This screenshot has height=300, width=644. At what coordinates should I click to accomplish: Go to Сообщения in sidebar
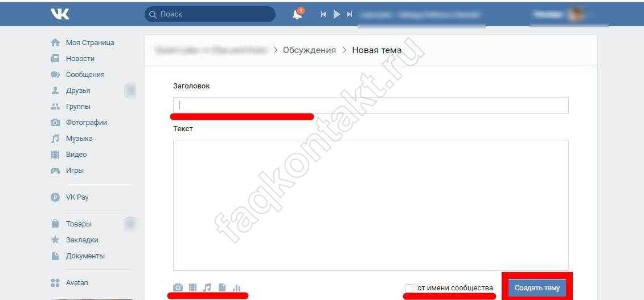85,75
